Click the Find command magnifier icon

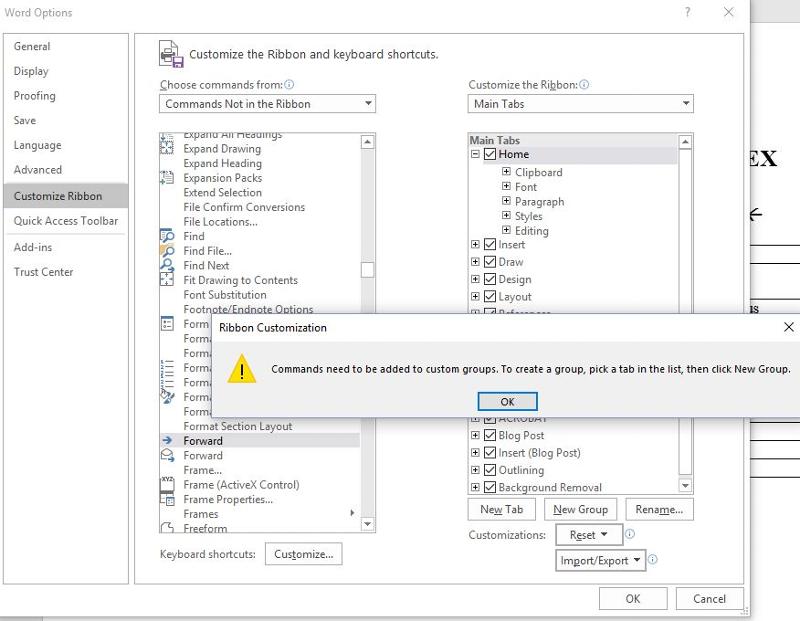[x=167, y=237]
